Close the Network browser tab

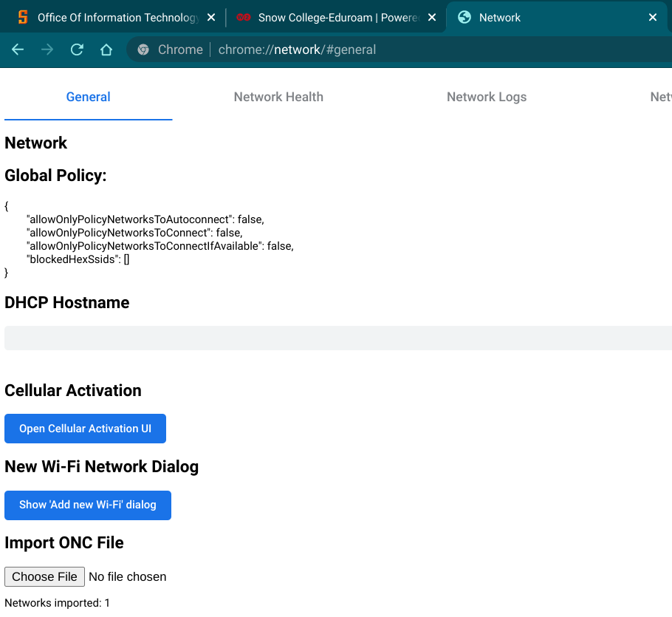(652, 18)
